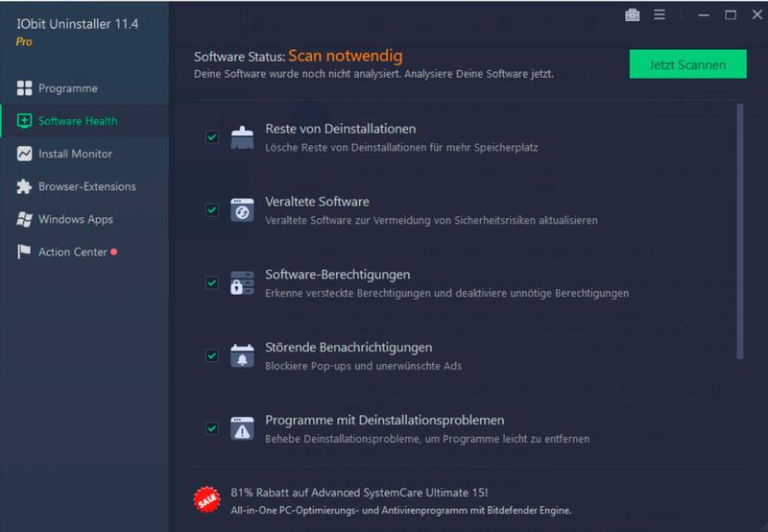Click the Reste von Deinstallationen title
Screen dimensions: 768x532
pos(341,129)
